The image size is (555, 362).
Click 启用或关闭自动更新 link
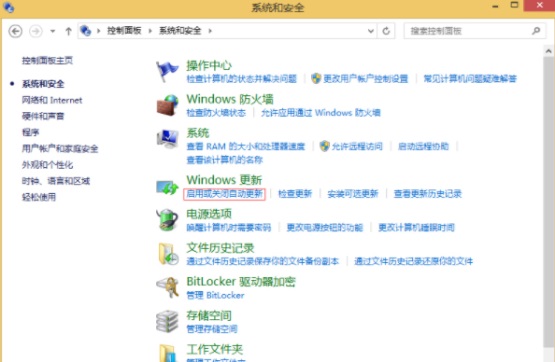pos(224,194)
